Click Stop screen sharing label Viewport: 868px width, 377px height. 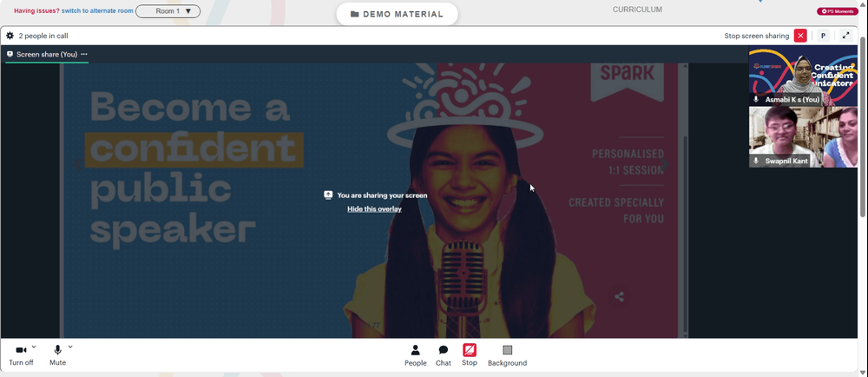(756, 36)
